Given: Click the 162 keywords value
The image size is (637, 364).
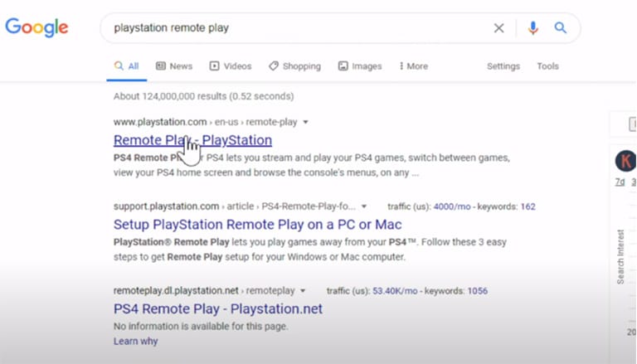Looking at the screenshot, I should click(x=528, y=206).
